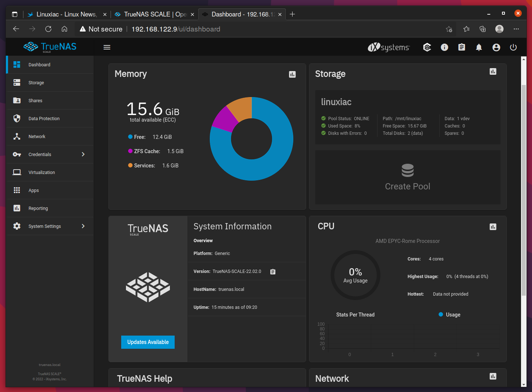Image resolution: width=532 pixels, height=392 pixels.
Task: Click the System Settings gear icon
Action: coord(17,226)
